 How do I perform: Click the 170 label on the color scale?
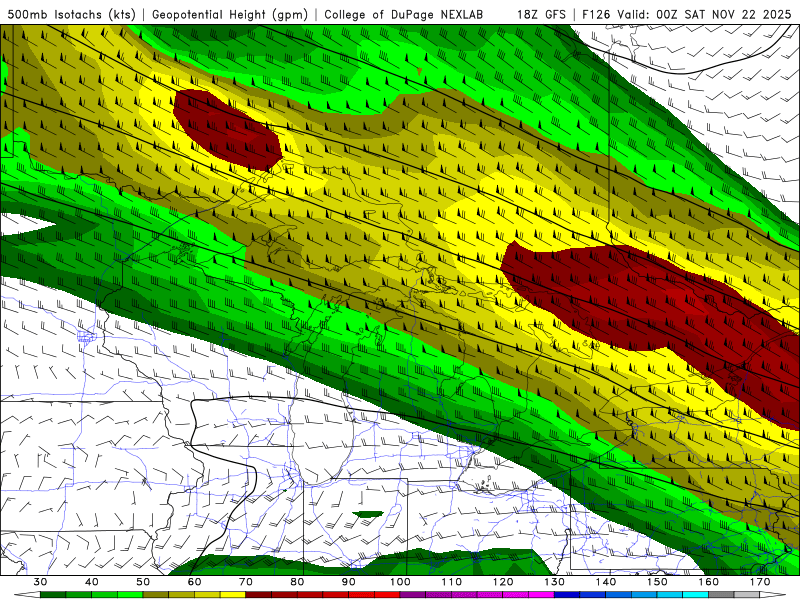pyautogui.click(x=760, y=582)
